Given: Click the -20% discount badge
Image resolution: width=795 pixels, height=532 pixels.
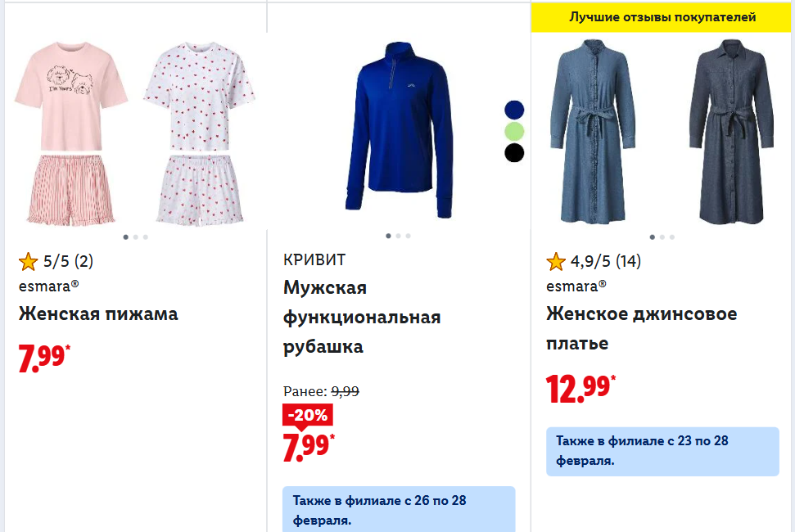Looking at the screenshot, I should point(308,415).
